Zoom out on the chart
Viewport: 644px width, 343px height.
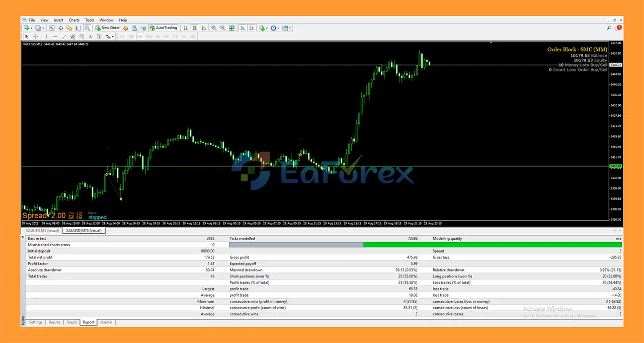223,28
